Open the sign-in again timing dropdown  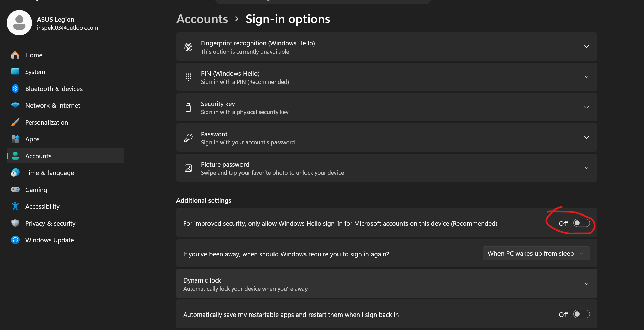pyautogui.click(x=536, y=254)
